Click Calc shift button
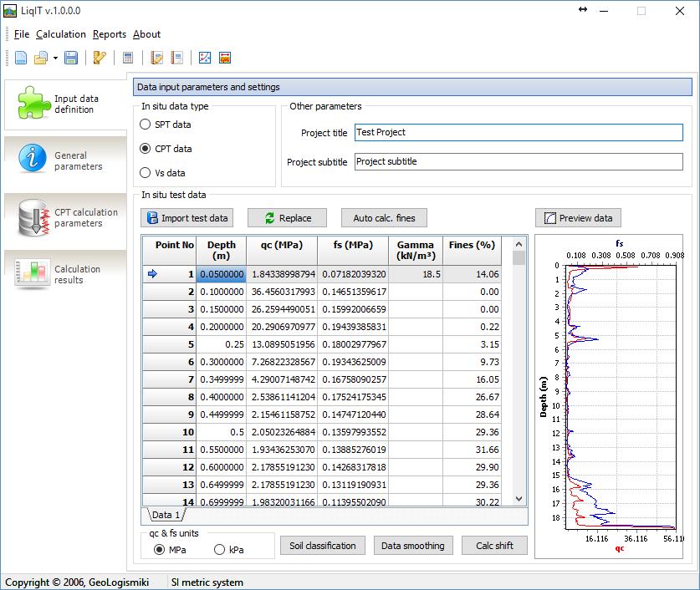700x590 pixels. click(494, 546)
